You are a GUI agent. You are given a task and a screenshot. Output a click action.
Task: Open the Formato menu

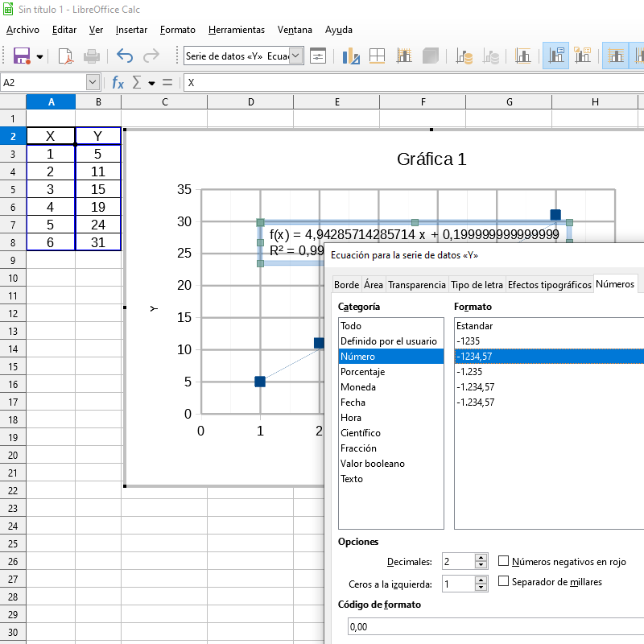coord(177,30)
